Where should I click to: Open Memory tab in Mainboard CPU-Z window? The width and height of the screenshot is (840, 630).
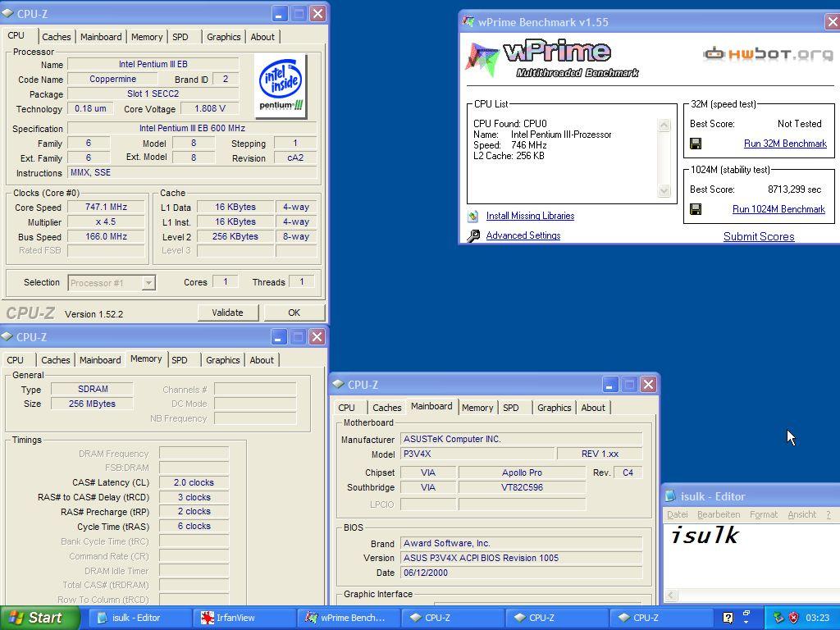pyautogui.click(x=477, y=408)
